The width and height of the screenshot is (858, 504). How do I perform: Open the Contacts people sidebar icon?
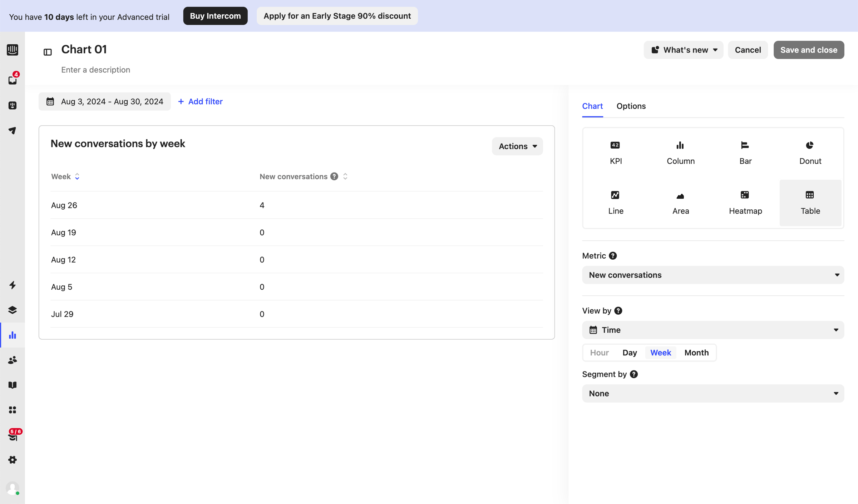(x=13, y=360)
